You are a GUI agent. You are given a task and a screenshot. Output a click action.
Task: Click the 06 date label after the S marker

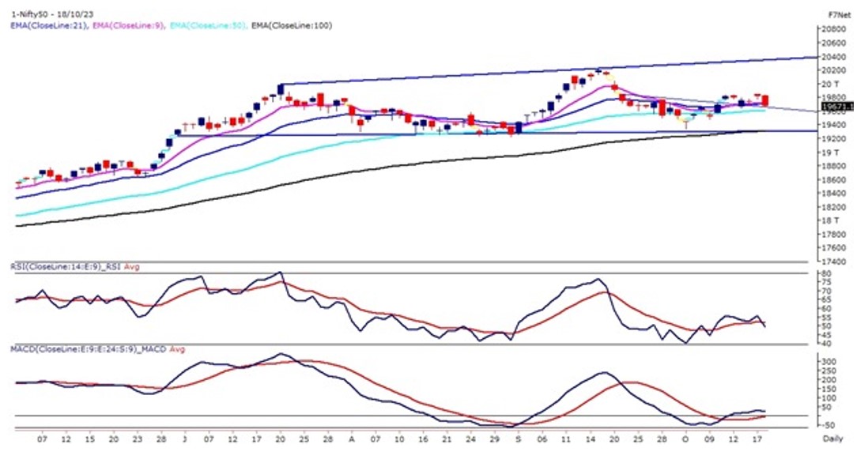tap(542, 439)
